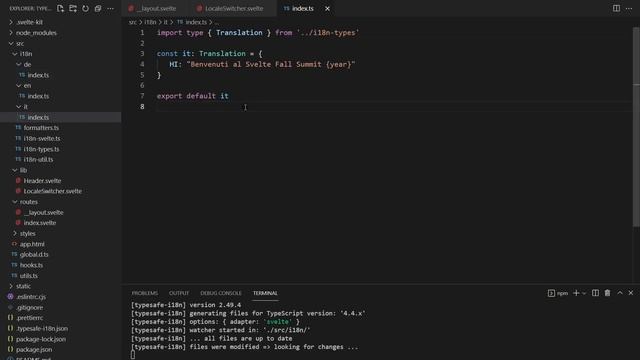Refresh the Explorer file tree

click(x=85, y=9)
